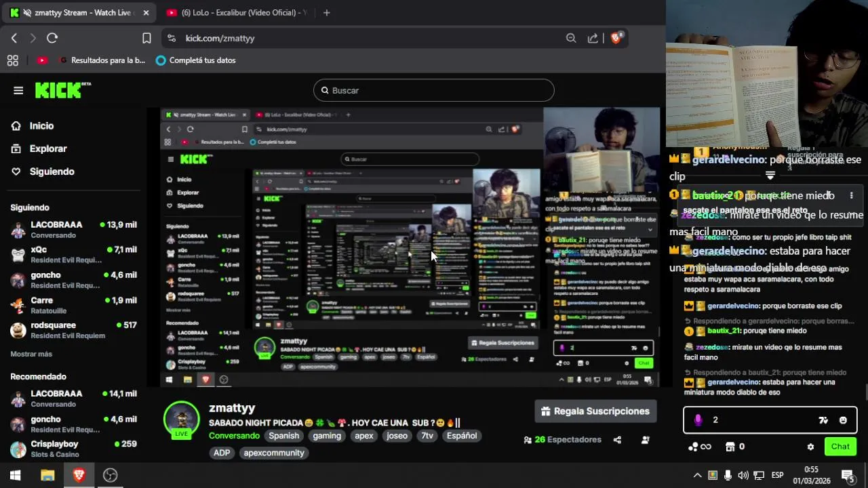Screen dimensions: 868x488
Task: Open a new browser tab
Action: tap(326, 13)
